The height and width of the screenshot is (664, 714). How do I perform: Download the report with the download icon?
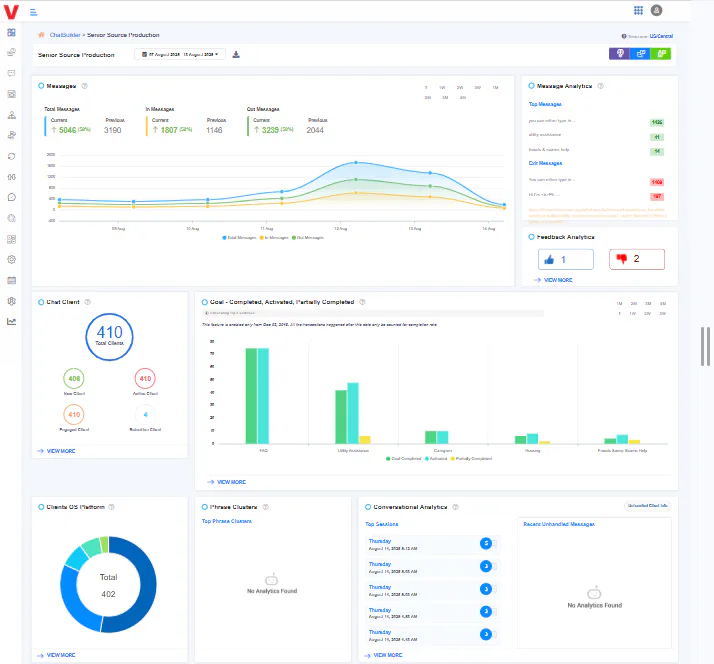coord(236,55)
